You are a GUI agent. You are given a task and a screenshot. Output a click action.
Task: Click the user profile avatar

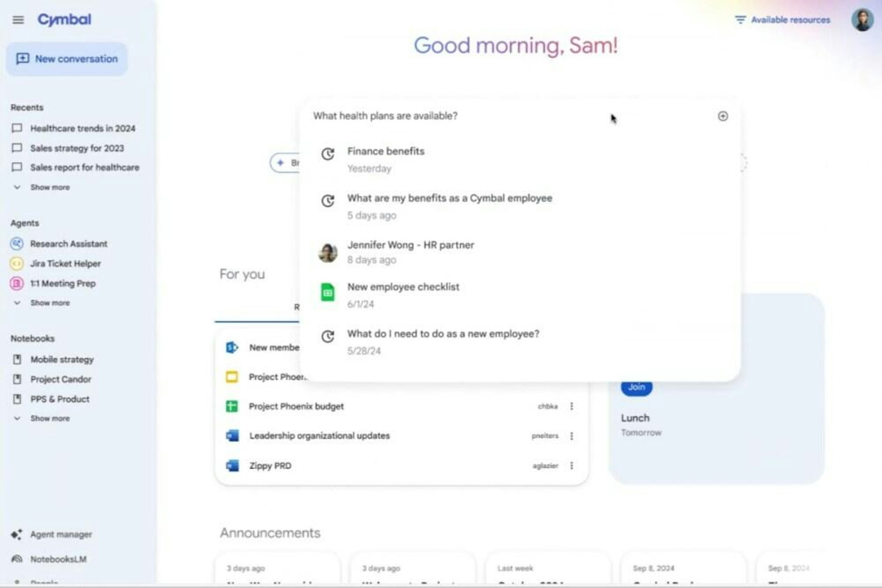coord(863,19)
